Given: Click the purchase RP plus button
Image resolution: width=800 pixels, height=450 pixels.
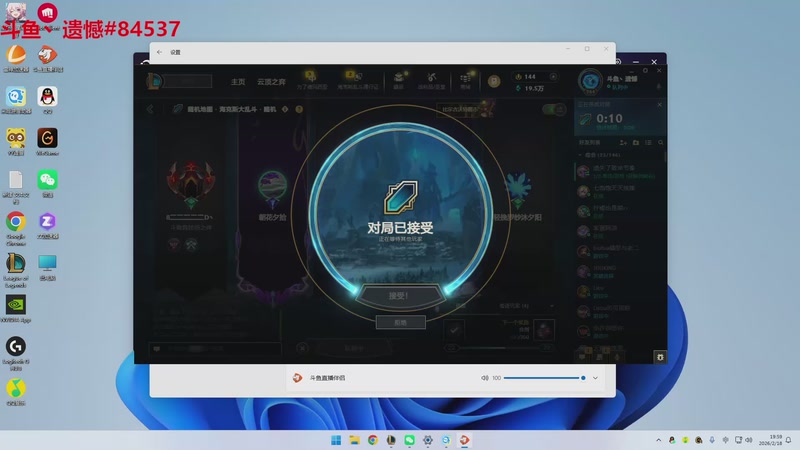Looking at the screenshot, I should point(553,77).
